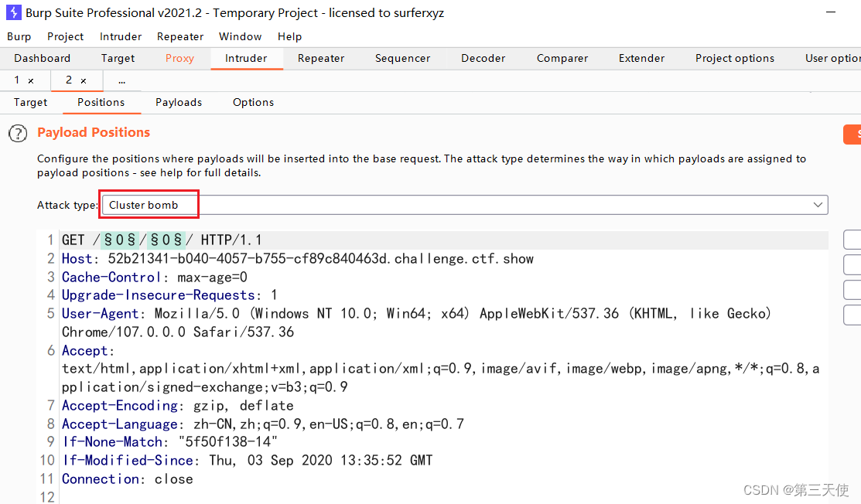Click the Connection: close header line
Viewport: 861px width, 504px height.
click(128, 479)
